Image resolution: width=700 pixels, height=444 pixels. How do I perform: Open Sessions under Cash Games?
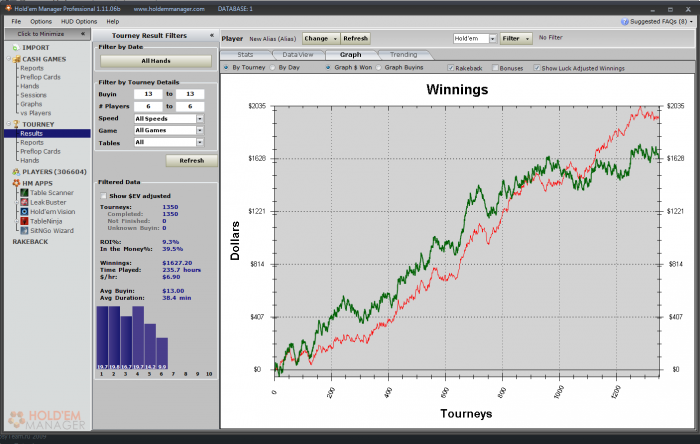33,95
